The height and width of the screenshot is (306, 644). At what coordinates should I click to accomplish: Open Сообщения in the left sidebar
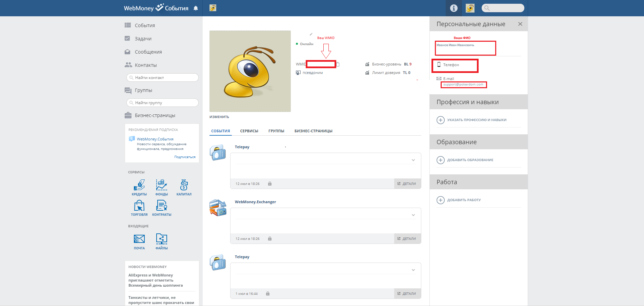point(148,52)
